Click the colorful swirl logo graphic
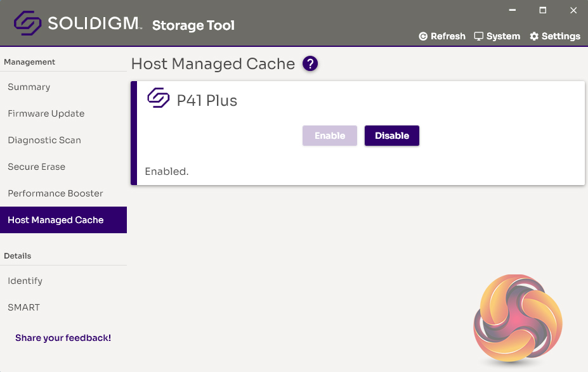588x372 pixels. [x=517, y=320]
